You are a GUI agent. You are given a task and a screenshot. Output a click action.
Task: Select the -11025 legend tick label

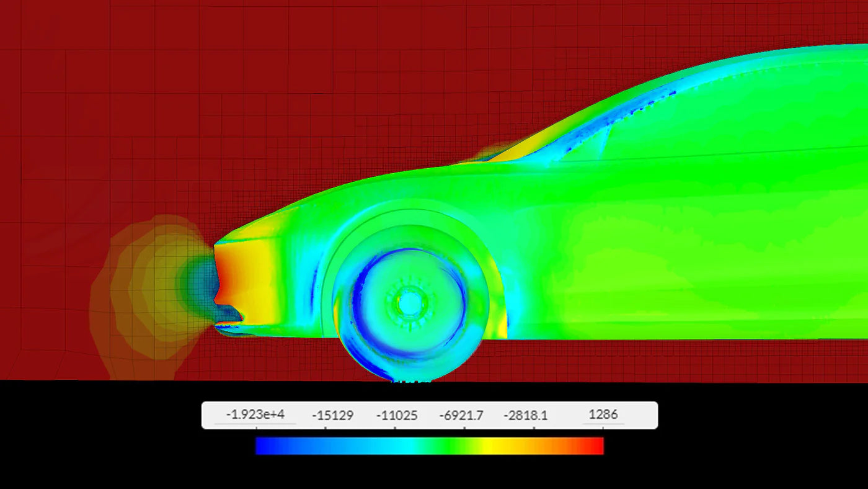pos(397,415)
